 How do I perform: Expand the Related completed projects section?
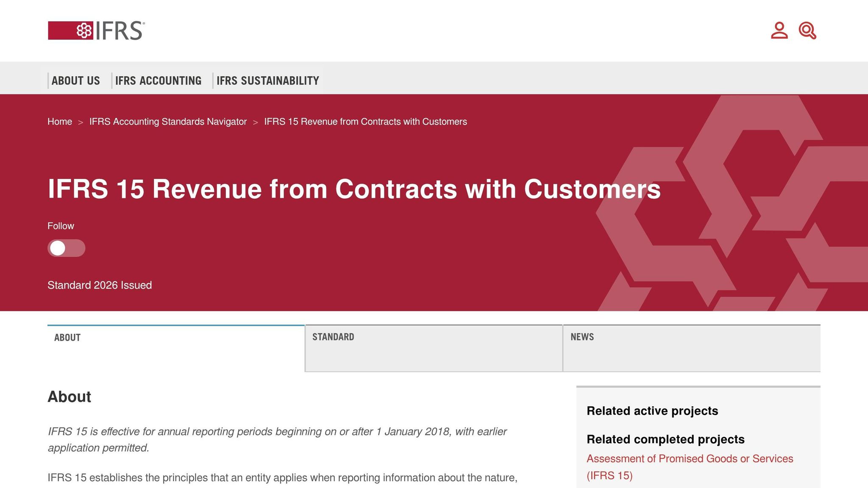(665, 440)
